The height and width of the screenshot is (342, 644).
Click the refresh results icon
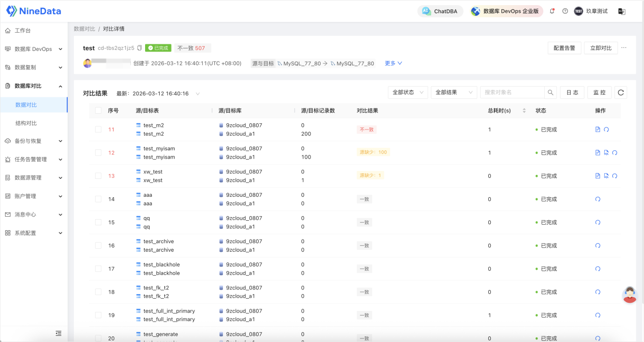pyautogui.click(x=621, y=92)
